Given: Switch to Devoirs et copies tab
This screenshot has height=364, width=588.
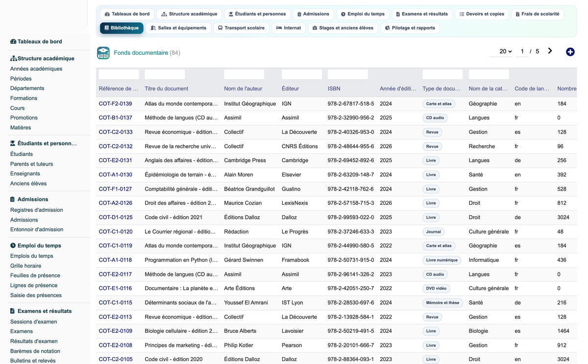Looking at the screenshot, I should [x=482, y=14].
